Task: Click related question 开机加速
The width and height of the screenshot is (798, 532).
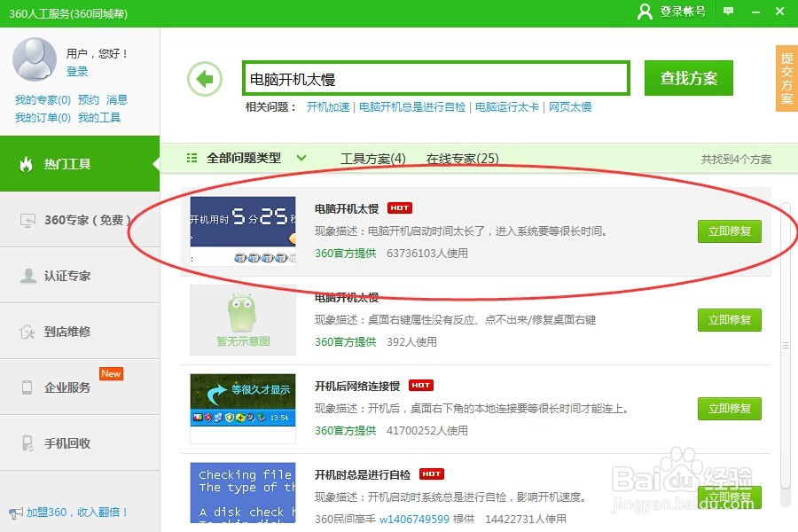Action: point(328,107)
